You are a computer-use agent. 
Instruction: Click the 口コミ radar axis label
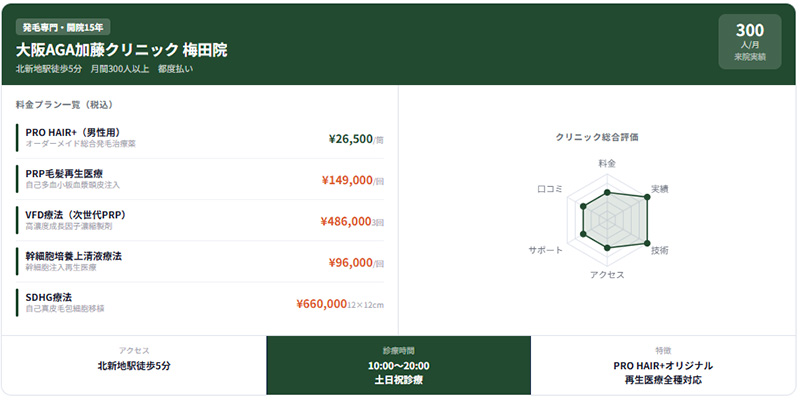click(550, 189)
